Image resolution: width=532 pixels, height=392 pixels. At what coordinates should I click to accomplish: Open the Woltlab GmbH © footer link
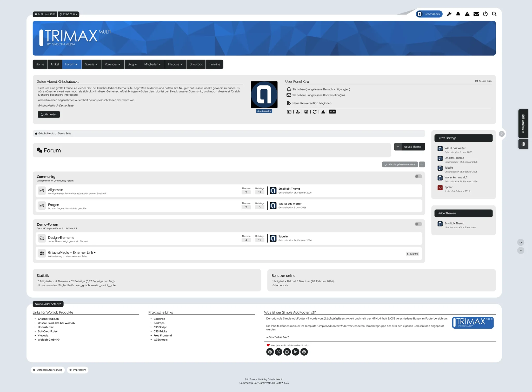[x=49, y=340]
